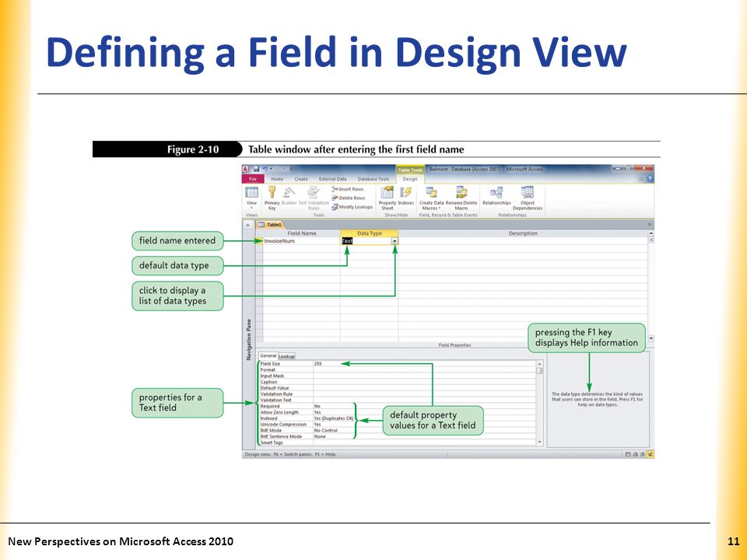
Task: Open the Data Type dropdown arrow
Action: pos(395,241)
